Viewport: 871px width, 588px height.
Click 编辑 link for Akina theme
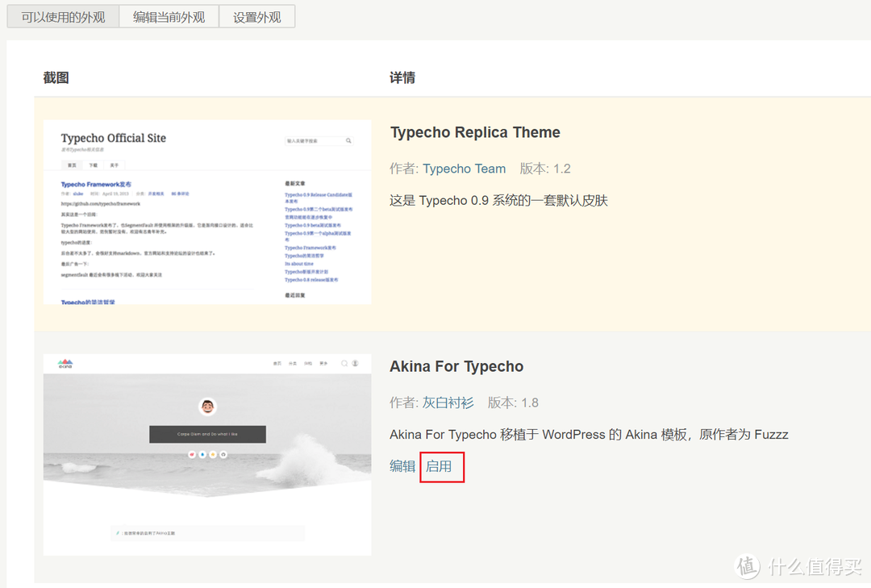coord(402,466)
